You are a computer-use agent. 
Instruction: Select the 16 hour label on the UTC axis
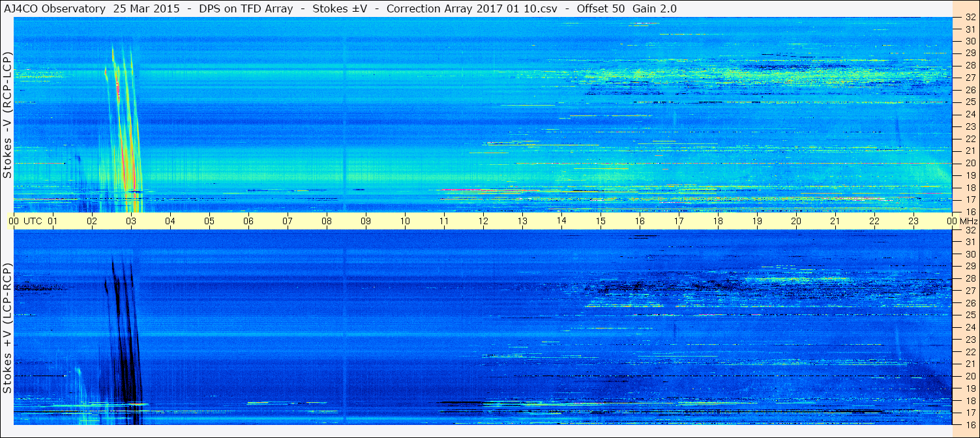[640, 221]
